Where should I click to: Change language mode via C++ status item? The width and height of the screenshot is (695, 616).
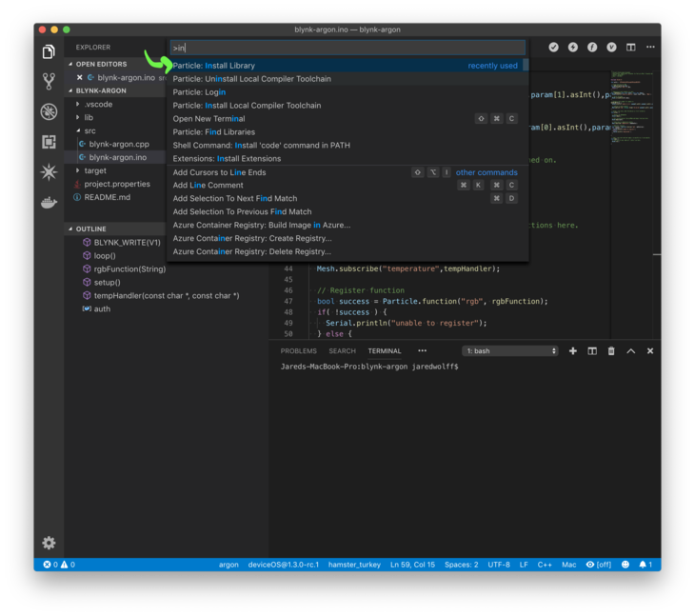[x=545, y=565]
